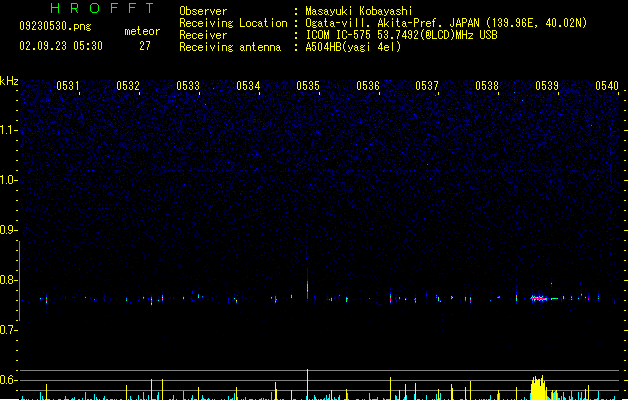Image resolution: width=629 pixels, height=400 pixels.
Task: Click the meteor count 27
Action: [145, 46]
